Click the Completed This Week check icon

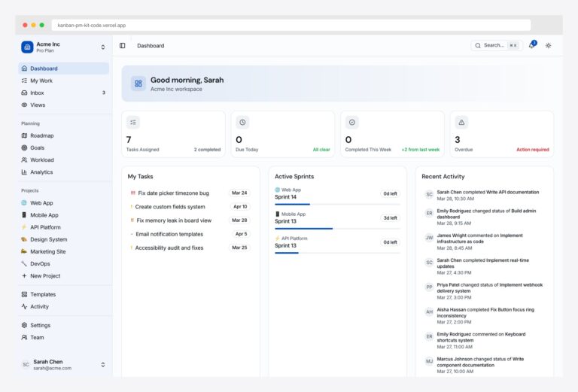(x=352, y=123)
